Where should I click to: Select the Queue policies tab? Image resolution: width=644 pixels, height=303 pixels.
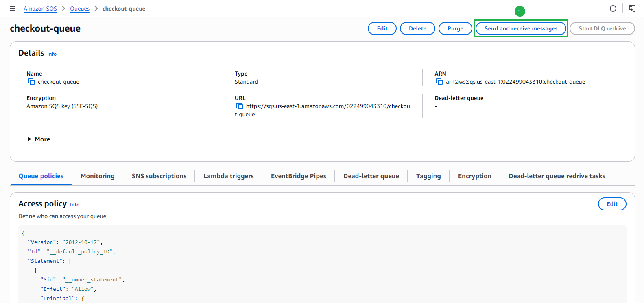tap(41, 176)
